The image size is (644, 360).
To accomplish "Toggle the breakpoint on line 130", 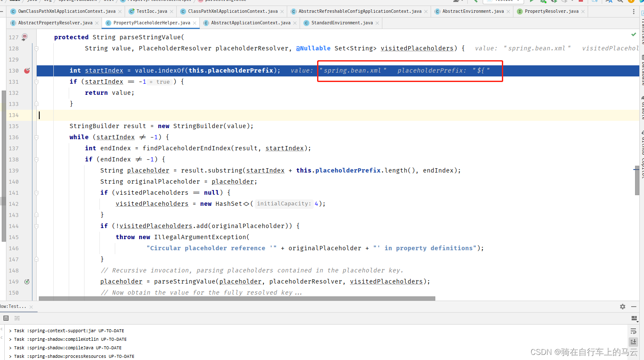I will point(27,70).
